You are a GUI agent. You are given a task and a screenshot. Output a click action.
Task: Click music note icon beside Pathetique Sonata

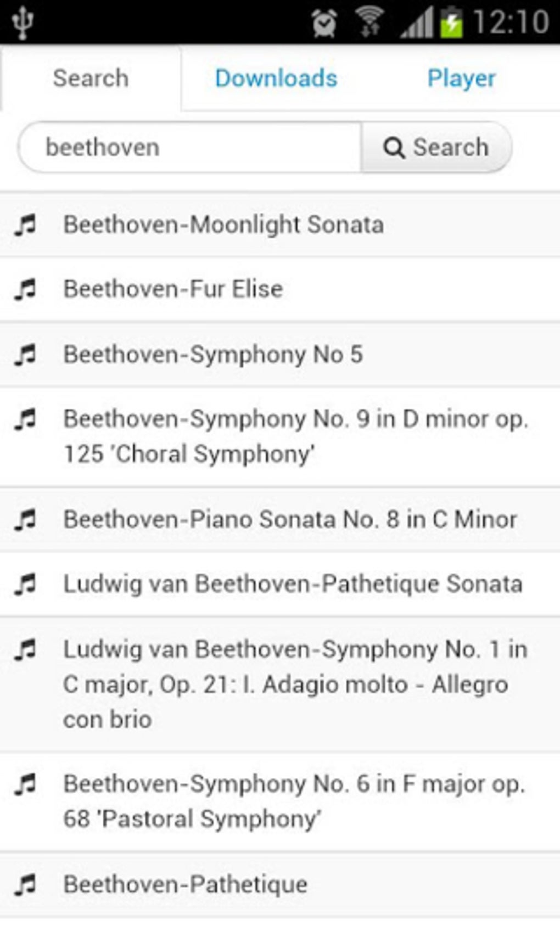point(25,584)
